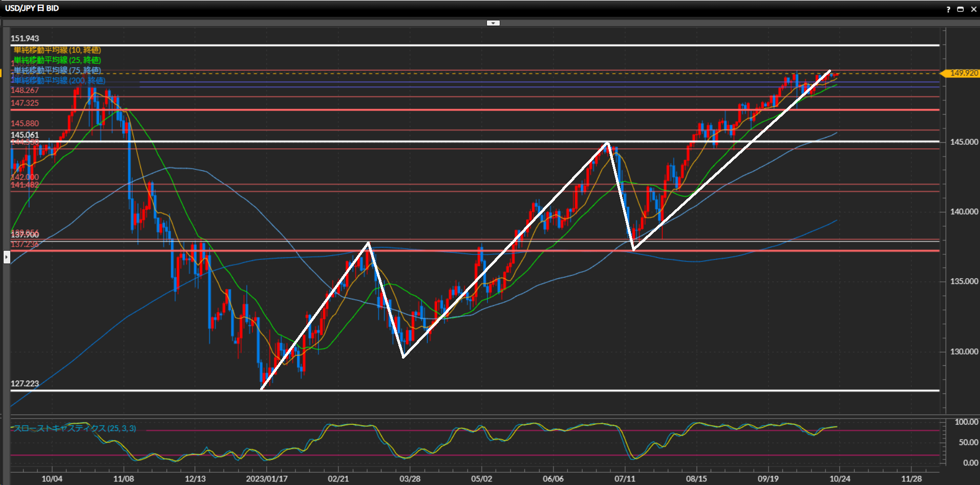Select the 単純移動平均線 (25, 終値) indicator label
980x485 pixels.
pyautogui.click(x=57, y=60)
